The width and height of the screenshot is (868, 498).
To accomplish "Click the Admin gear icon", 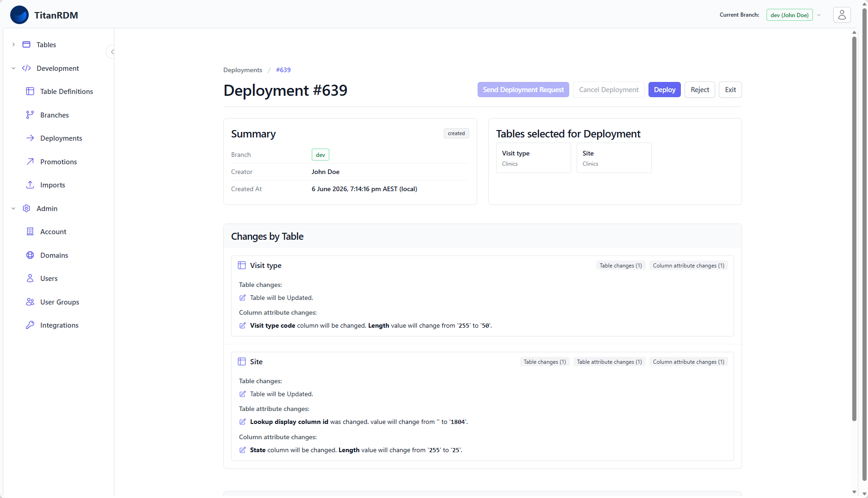I will click(x=26, y=208).
